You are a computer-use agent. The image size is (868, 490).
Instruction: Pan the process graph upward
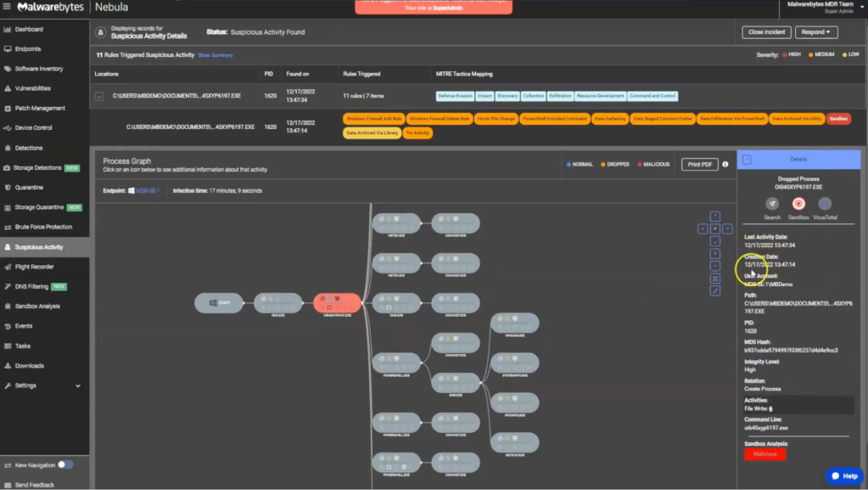[715, 216]
